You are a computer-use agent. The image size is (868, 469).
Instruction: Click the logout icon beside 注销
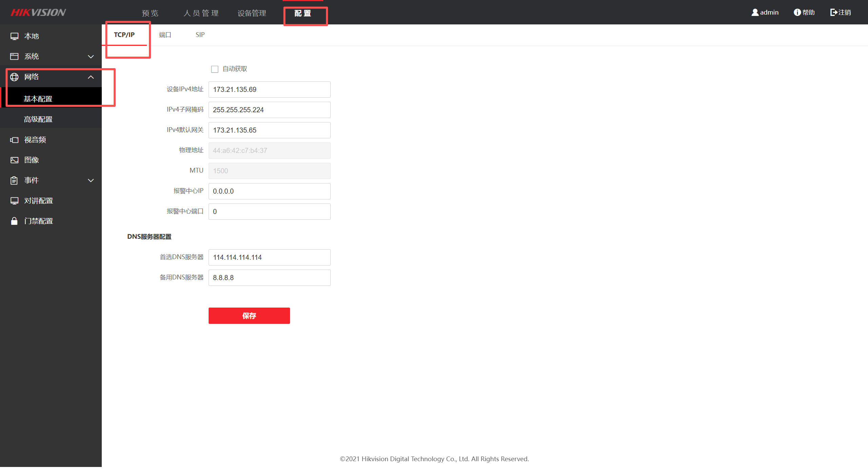pos(833,13)
